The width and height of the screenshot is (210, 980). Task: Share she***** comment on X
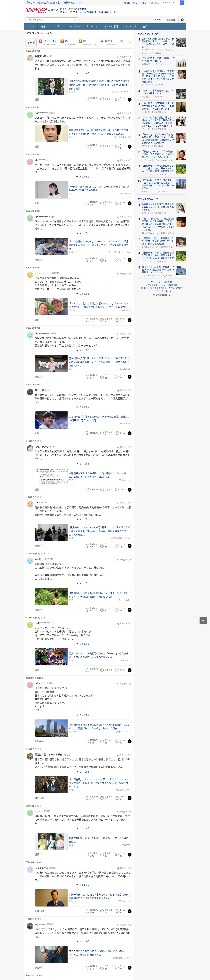tap(129, 203)
